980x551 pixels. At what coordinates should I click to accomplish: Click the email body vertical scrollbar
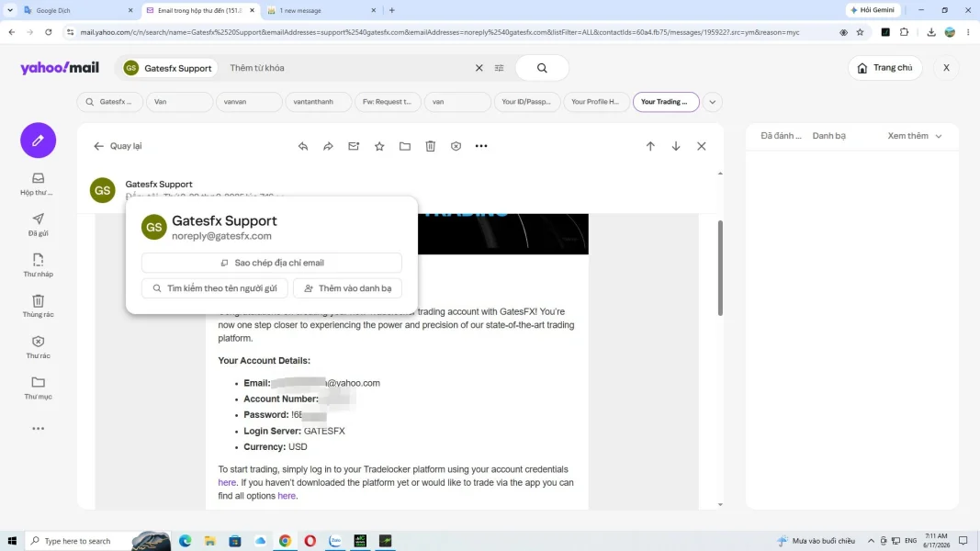(x=720, y=269)
